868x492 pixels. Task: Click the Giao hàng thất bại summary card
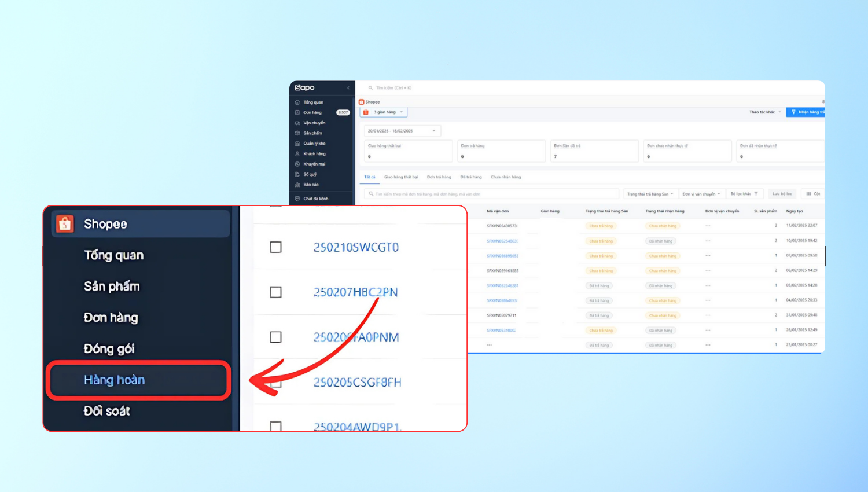(x=408, y=151)
